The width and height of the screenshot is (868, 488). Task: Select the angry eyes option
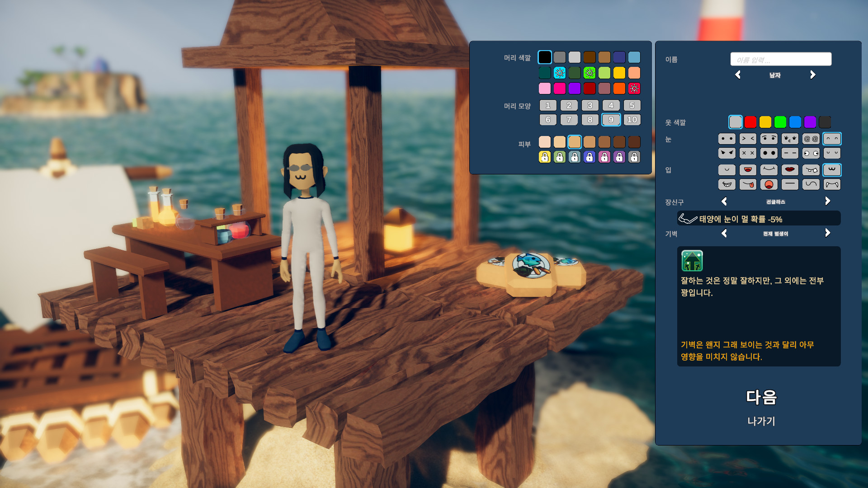[x=726, y=153]
